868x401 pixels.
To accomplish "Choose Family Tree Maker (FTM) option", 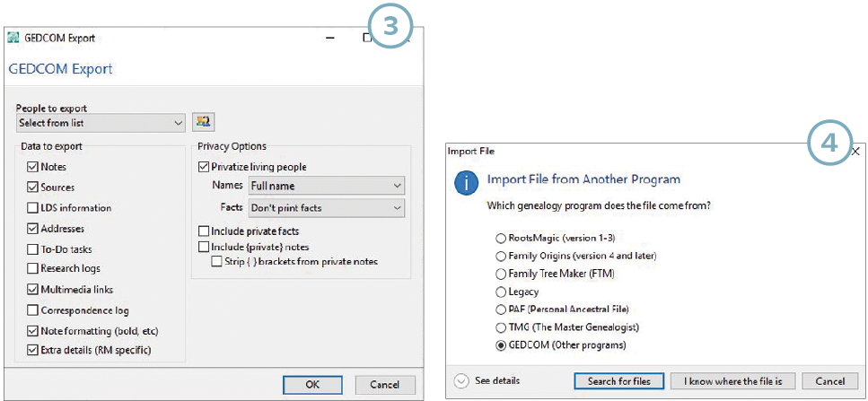I will click(x=500, y=274).
